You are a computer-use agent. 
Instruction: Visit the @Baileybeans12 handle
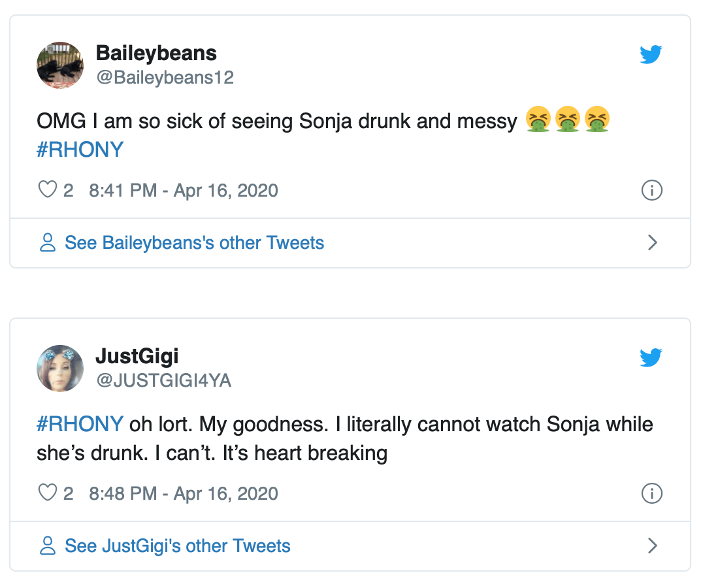pyautogui.click(x=165, y=78)
